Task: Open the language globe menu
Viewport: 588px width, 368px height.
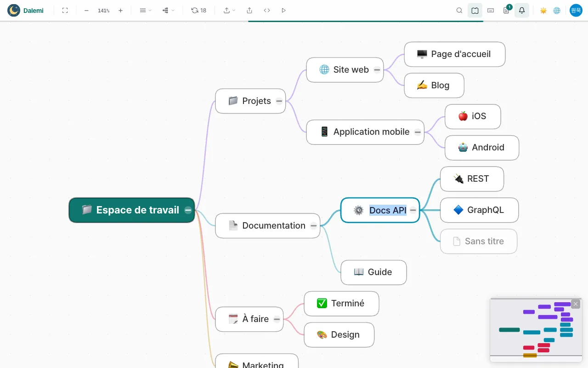Action: pos(557,10)
